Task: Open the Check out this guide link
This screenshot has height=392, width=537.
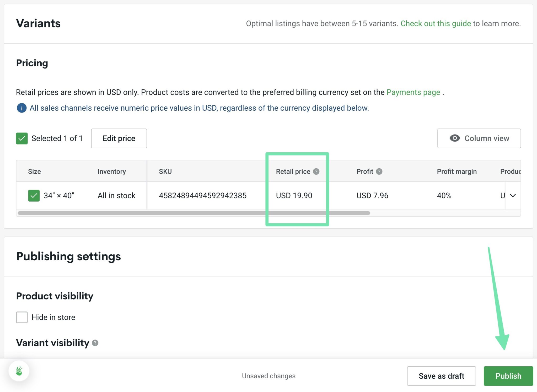Action: 436,23
